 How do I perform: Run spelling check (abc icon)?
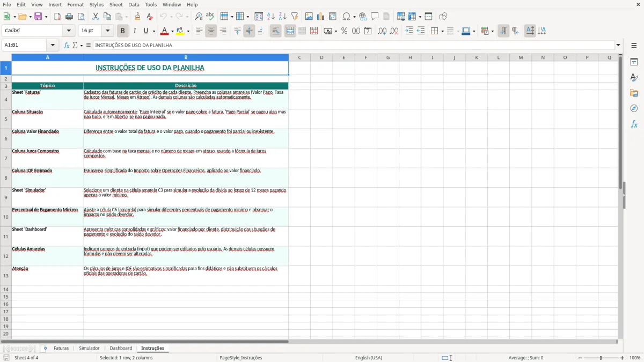tap(210, 17)
